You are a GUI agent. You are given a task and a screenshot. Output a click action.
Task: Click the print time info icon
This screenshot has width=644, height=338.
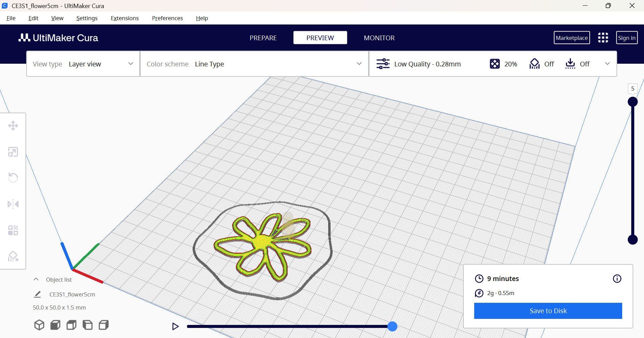[x=617, y=279]
